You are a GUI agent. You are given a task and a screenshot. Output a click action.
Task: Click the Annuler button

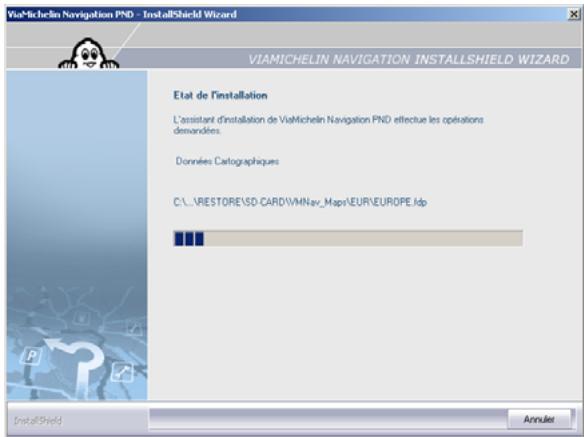tap(539, 419)
